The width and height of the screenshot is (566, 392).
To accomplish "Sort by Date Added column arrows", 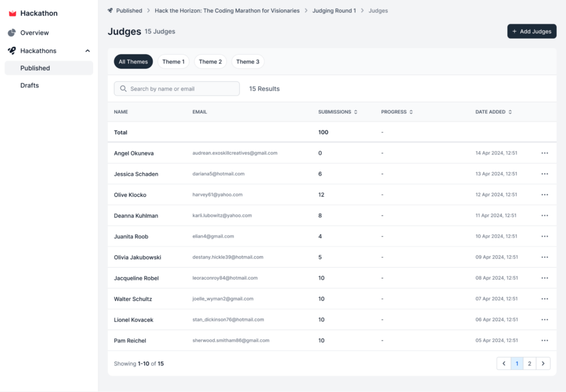I will 510,112.
